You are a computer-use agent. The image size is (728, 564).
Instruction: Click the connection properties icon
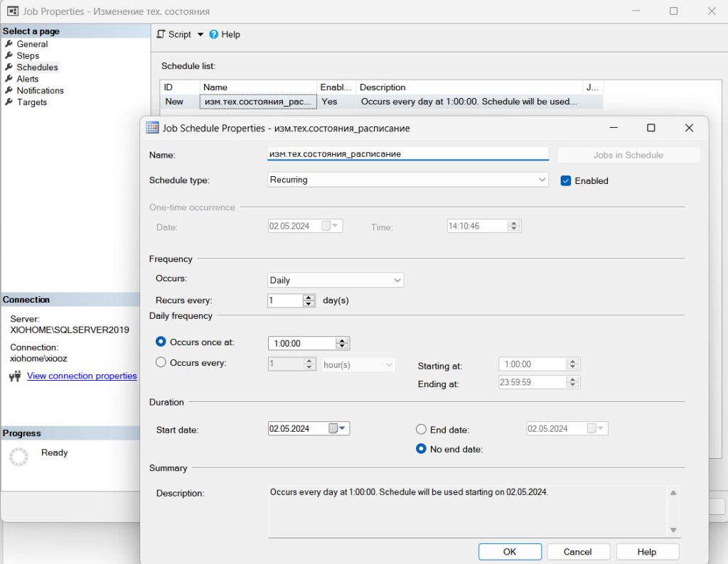coord(16,376)
